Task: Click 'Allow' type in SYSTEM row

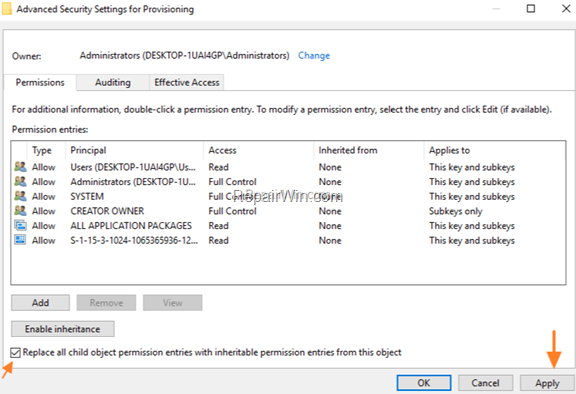Action: (x=44, y=196)
